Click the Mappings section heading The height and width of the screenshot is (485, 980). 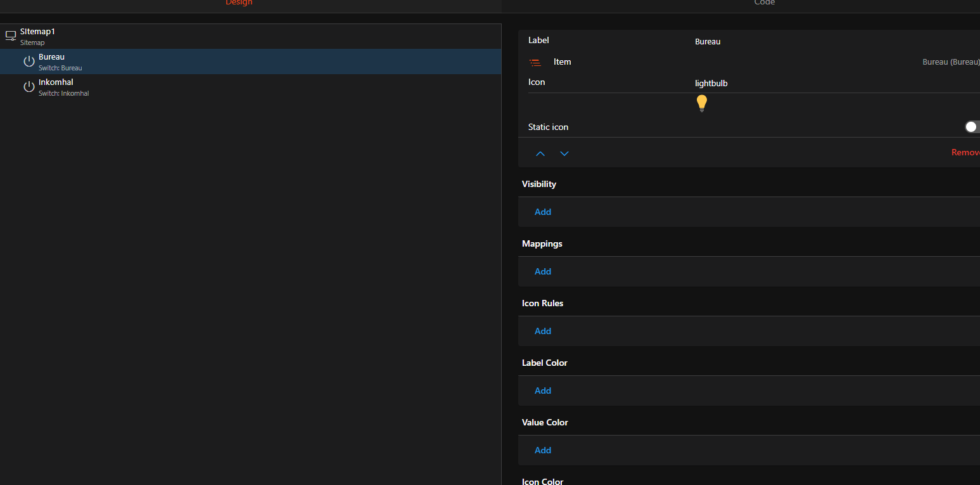[x=542, y=243]
